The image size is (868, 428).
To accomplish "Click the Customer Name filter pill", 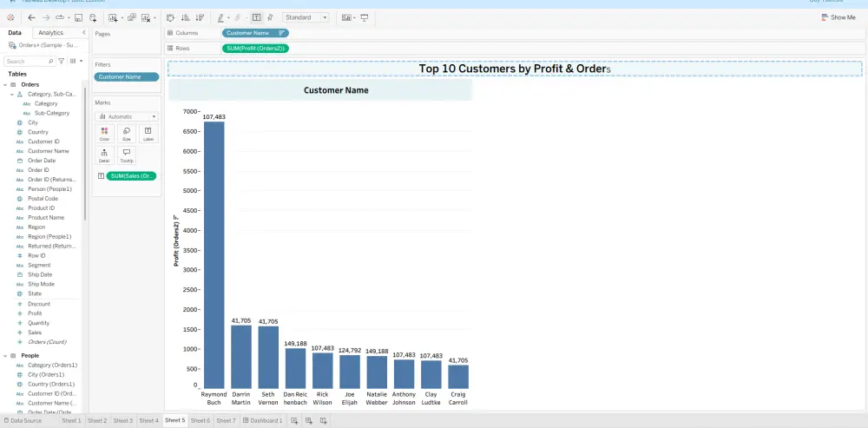I will pos(126,77).
